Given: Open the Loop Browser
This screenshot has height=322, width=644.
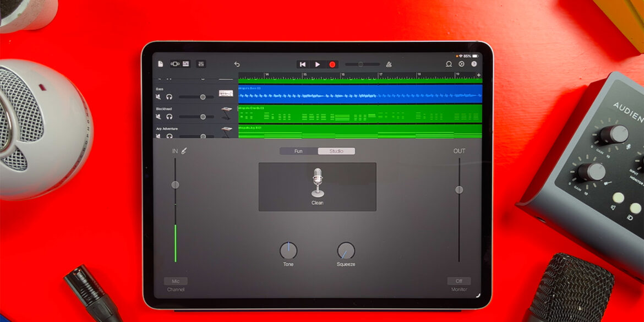Looking at the screenshot, I should click(449, 63).
